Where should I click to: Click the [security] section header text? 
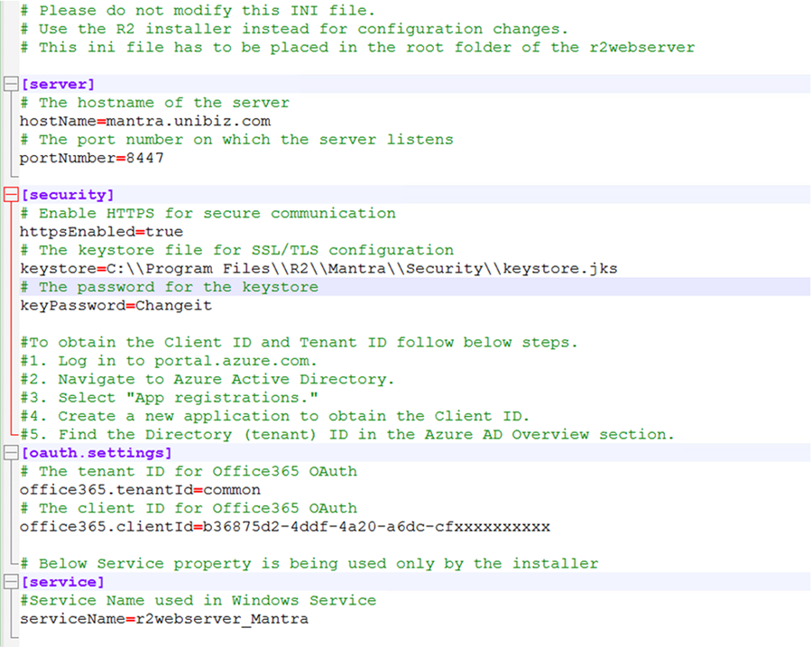click(67, 195)
